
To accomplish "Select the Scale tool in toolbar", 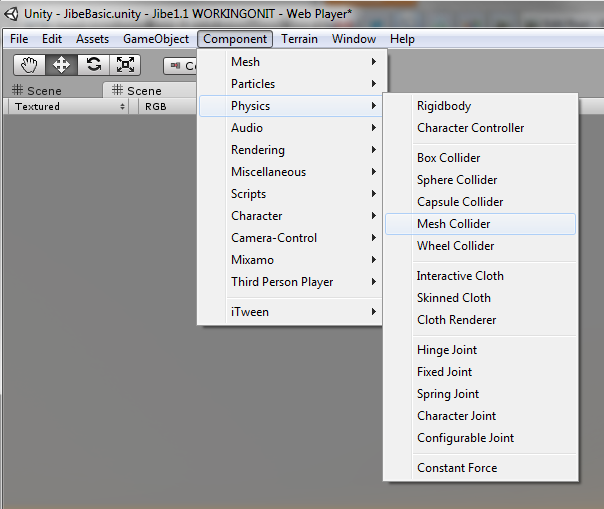I will click(125, 65).
